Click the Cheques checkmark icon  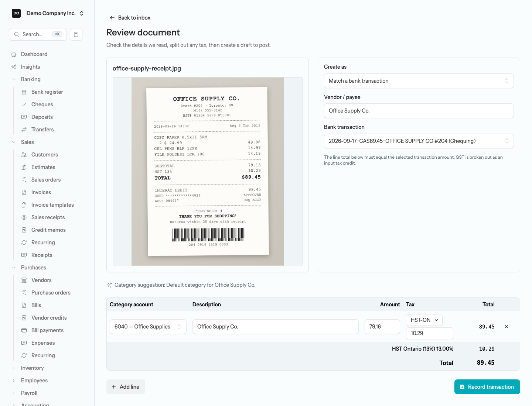click(x=24, y=104)
